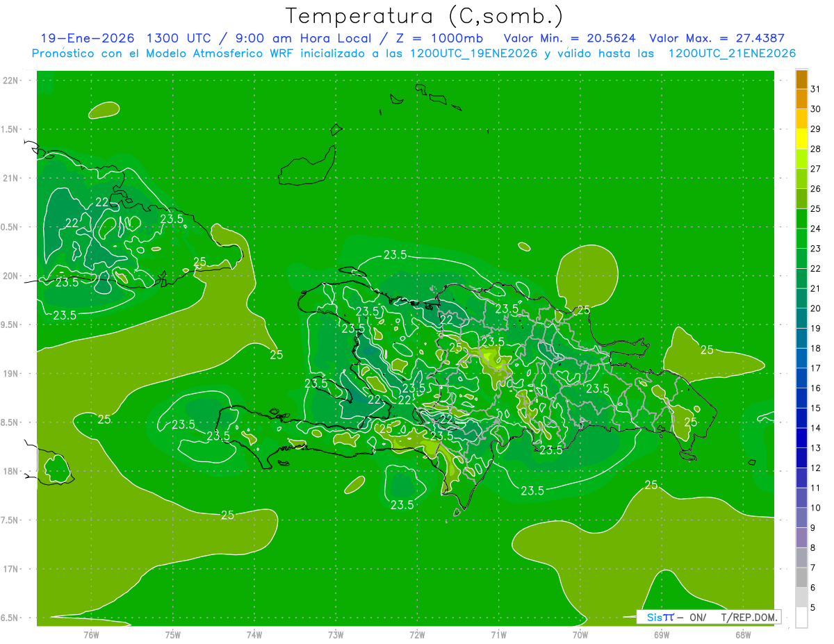This screenshot has height=644, width=834.
Task: Click color bar label "12"
Action: point(816,468)
